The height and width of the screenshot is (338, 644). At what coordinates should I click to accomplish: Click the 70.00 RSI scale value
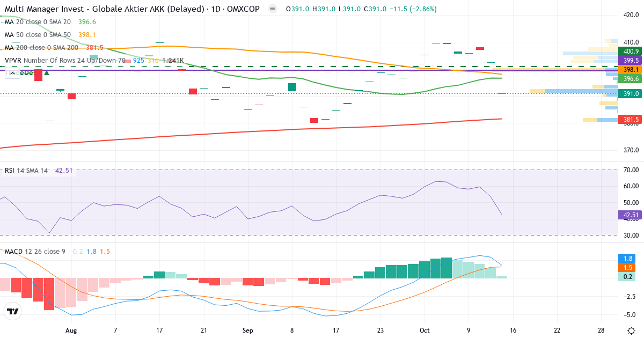point(631,170)
